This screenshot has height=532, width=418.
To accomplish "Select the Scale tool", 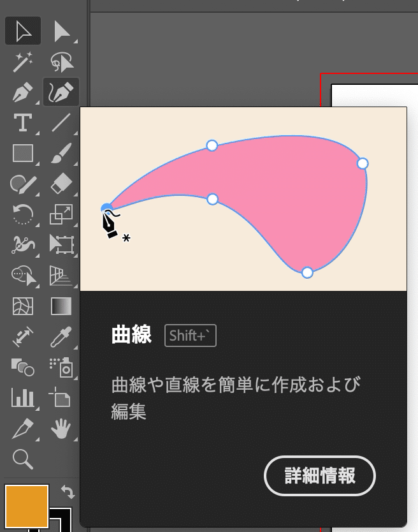I will [61, 214].
